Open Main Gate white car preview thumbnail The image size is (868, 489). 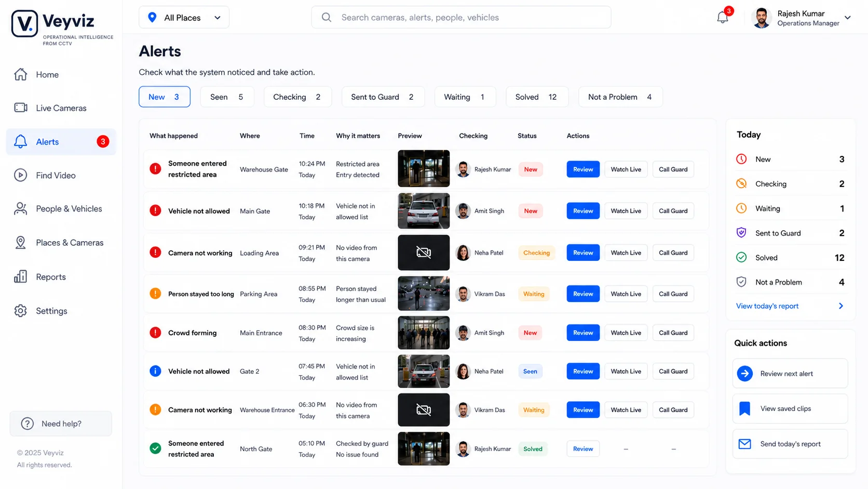[424, 211]
